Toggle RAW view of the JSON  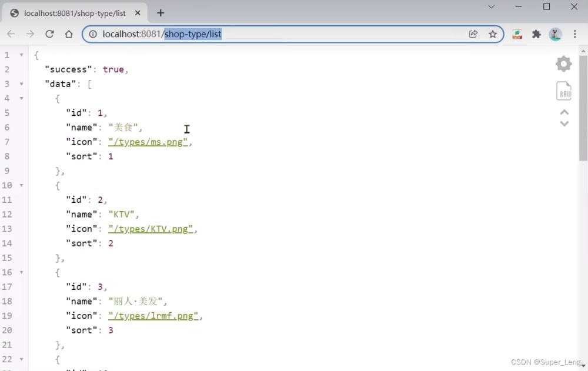pyautogui.click(x=563, y=91)
